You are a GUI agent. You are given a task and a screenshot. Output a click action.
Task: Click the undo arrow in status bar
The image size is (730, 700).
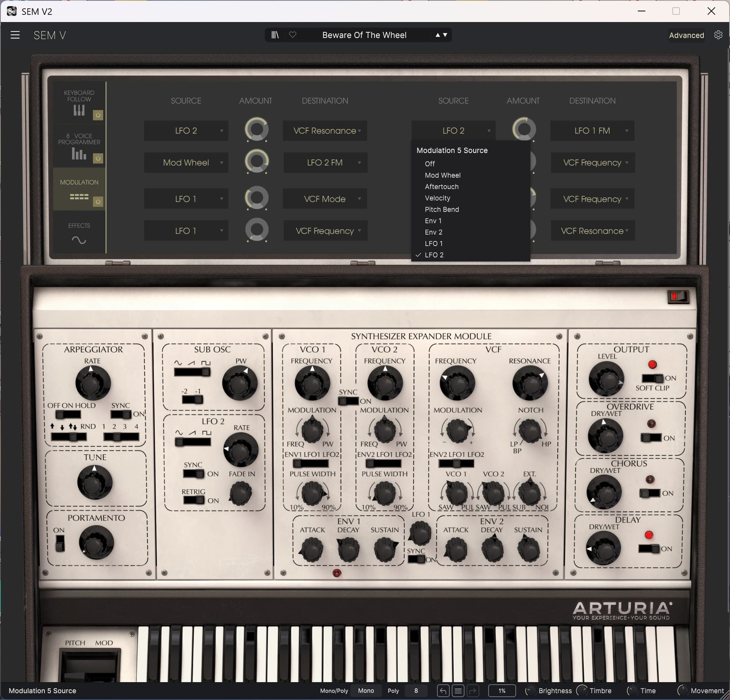(x=443, y=690)
